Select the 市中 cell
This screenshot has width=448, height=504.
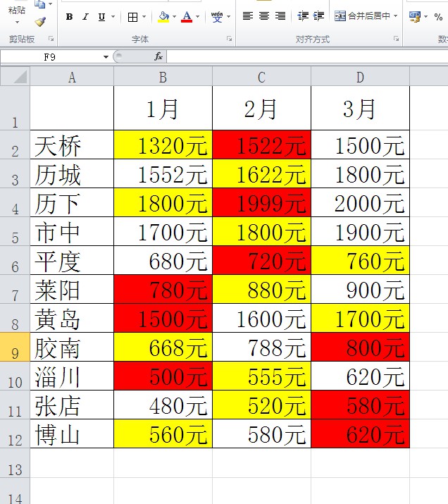[72, 231]
